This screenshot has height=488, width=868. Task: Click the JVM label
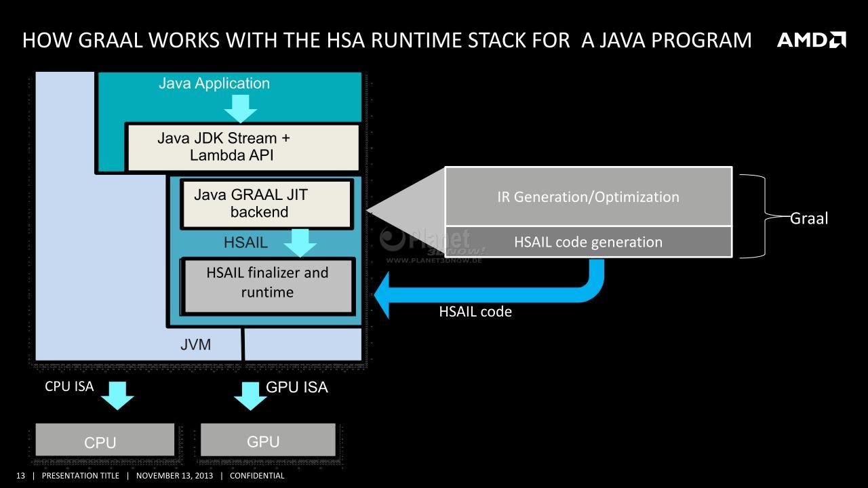pyautogui.click(x=195, y=345)
